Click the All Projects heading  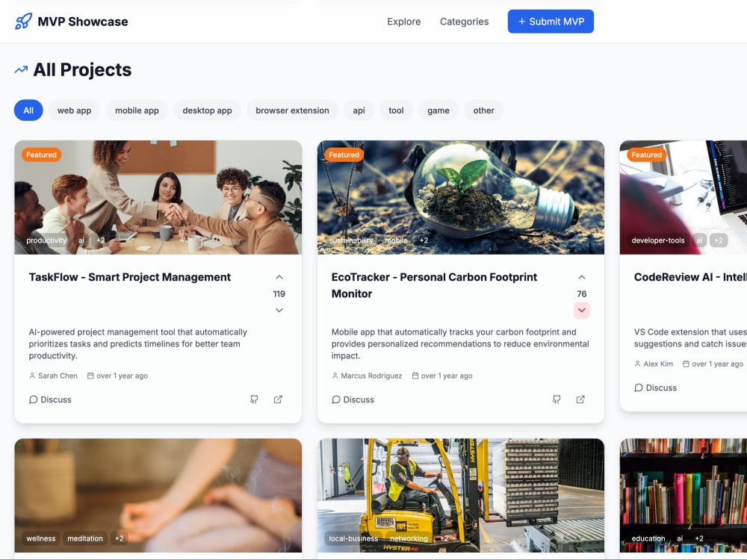[82, 70]
